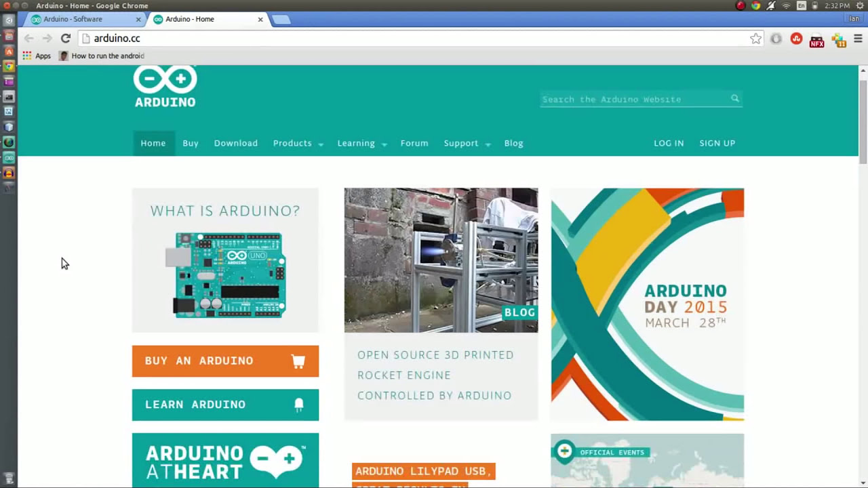Open the Apps grid in bookmarks bar

click(37, 56)
